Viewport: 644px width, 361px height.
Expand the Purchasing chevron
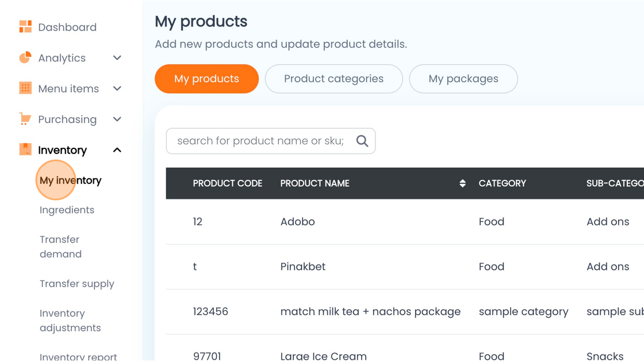tap(117, 119)
